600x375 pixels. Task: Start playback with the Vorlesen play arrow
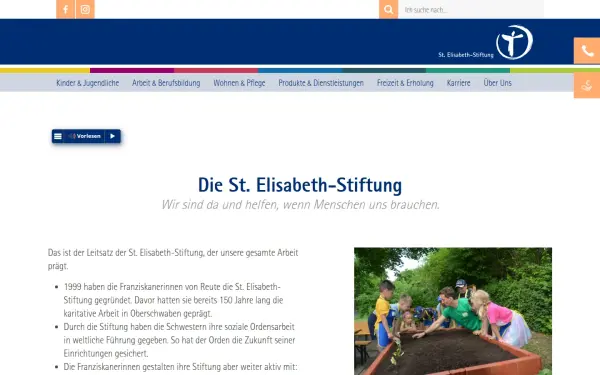(112, 136)
